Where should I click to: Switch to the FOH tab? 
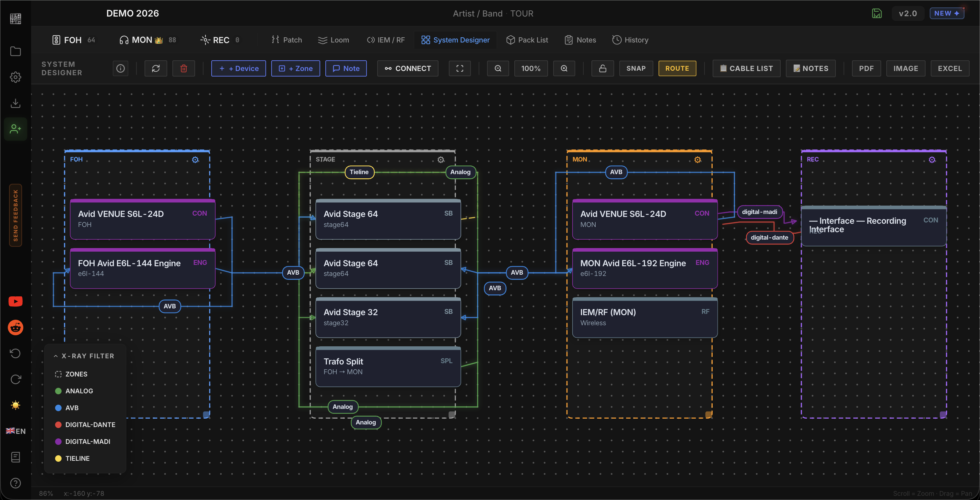point(74,40)
